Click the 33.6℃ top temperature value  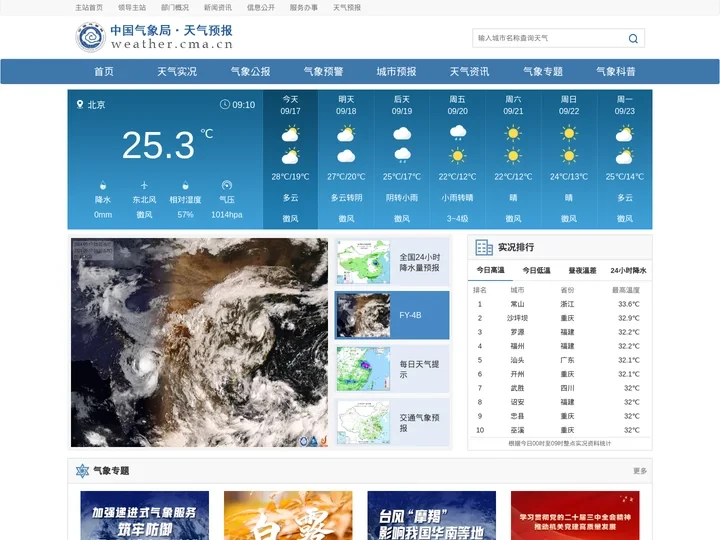coord(629,304)
